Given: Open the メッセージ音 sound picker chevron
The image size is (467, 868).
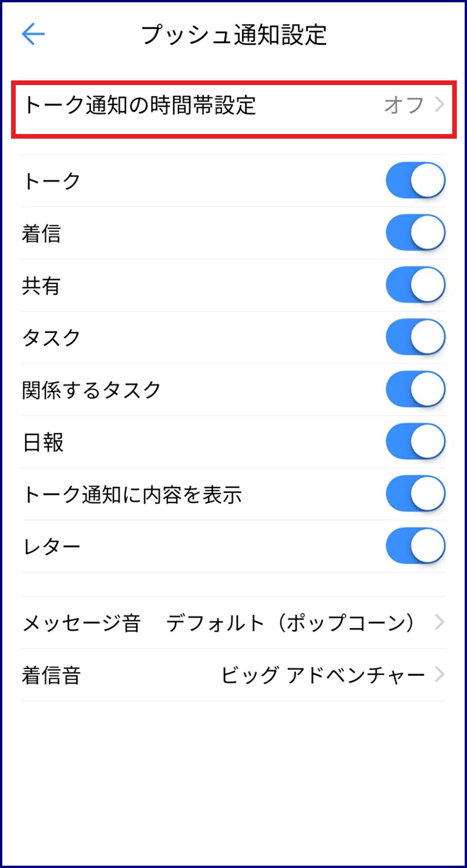Looking at the screenshot, I should [x=440, y=623].
